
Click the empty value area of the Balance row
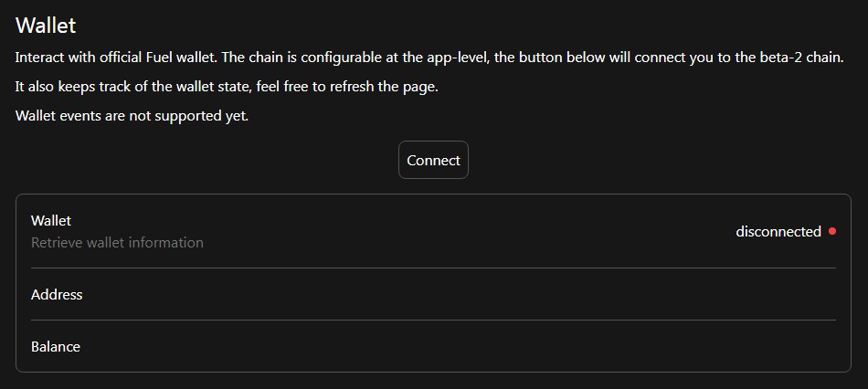click(x=548, y=347)
